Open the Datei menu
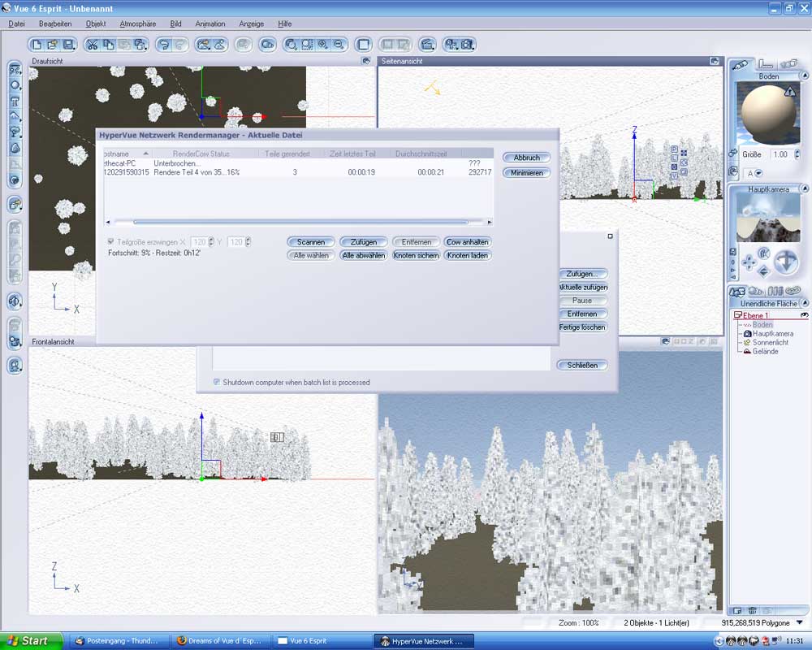 click(16, 24)
